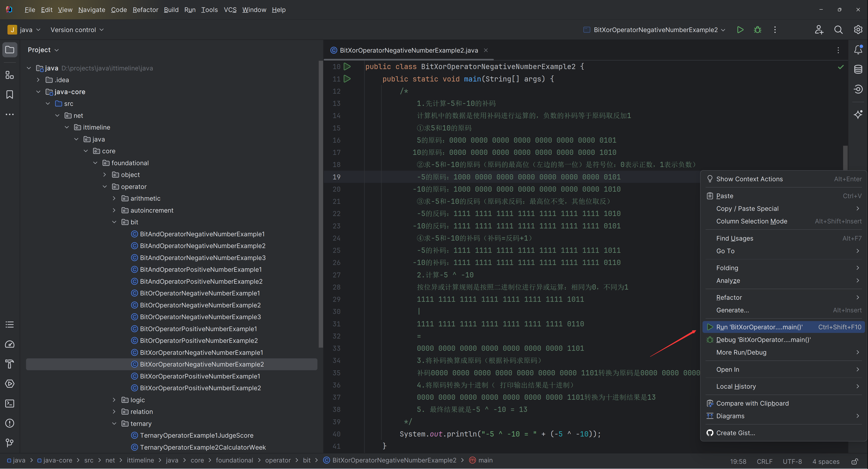Select Run 'BitXorOperator....main()' context item
The width and height of the screenshot is (868, 469).
pos(784,327)
